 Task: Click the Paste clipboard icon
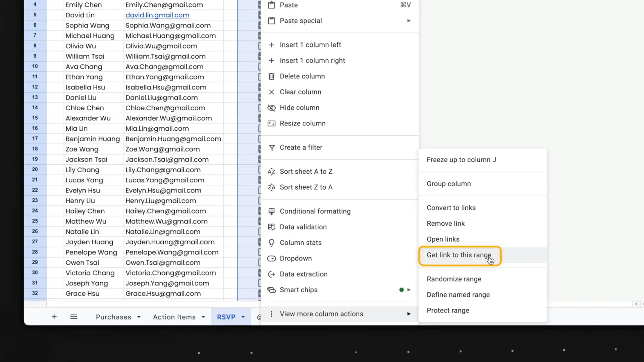tap(272, 5)
